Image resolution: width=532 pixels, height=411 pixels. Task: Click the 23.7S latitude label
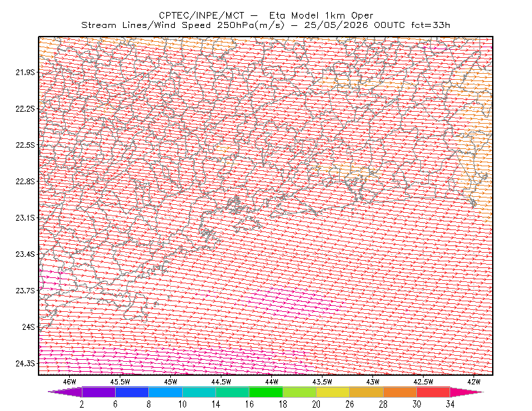tap(25, 291)
